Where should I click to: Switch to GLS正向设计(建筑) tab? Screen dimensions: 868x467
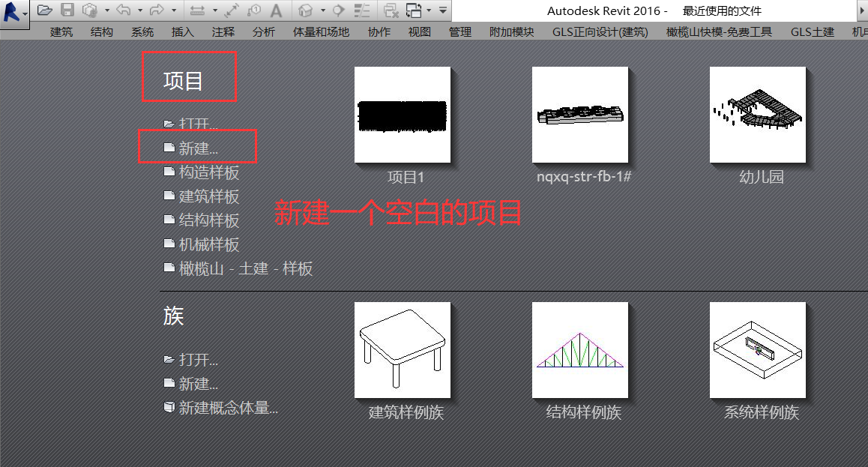(x=600, y=32)
